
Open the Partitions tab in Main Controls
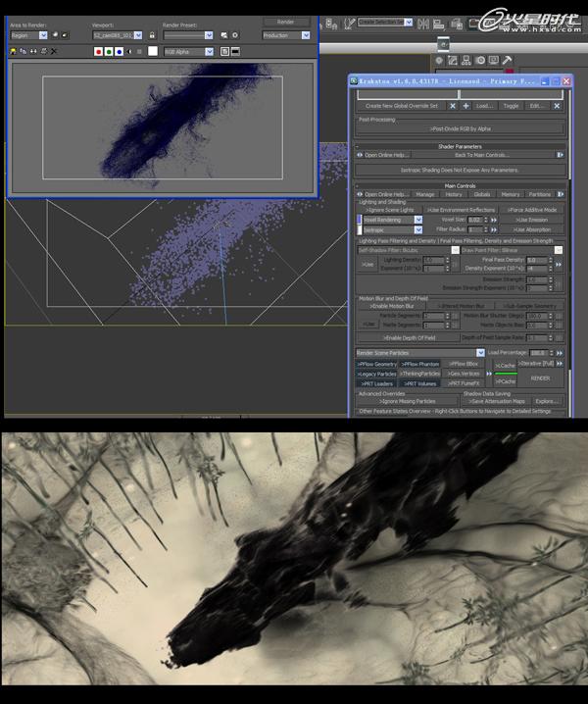pyautogui.click(x=539, y=194)
